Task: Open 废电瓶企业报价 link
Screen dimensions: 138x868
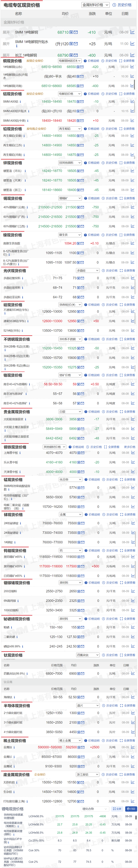Action: pyautogui.click(x=36, y=129)
